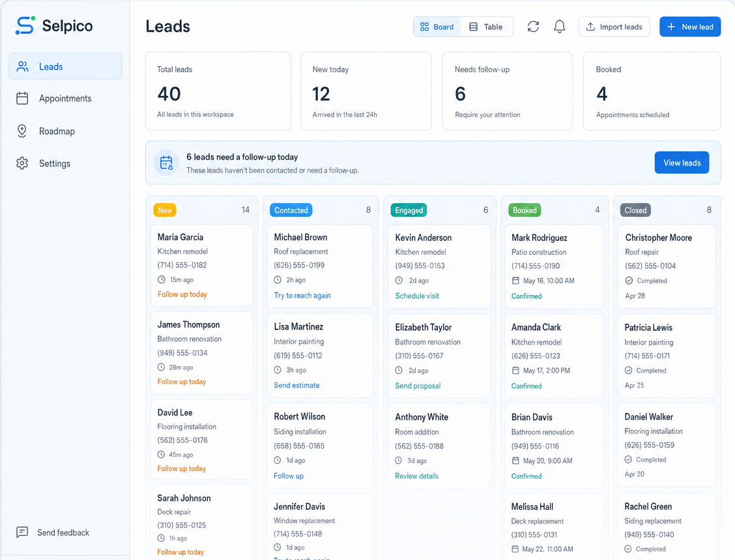
Task: Click the Engaged column status badge
Action: pyautogui.click(x=409, y=210)
